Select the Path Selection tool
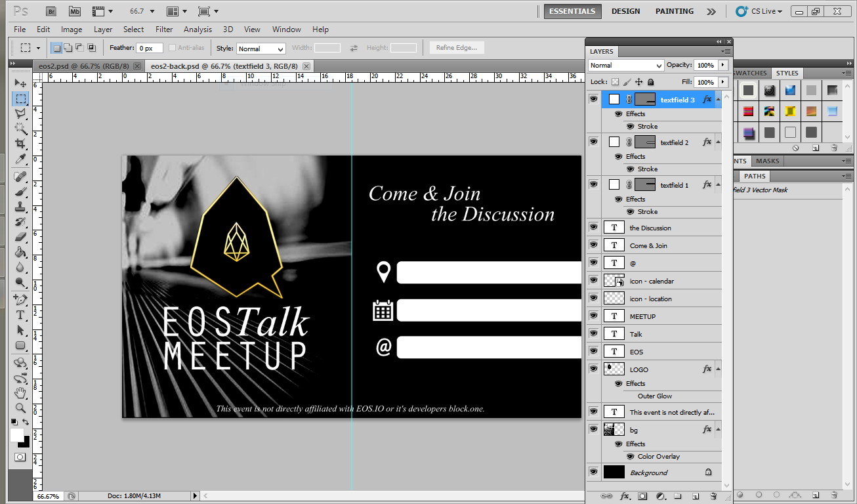Screen dimensions: 857x504 click(x=20, y=329)
